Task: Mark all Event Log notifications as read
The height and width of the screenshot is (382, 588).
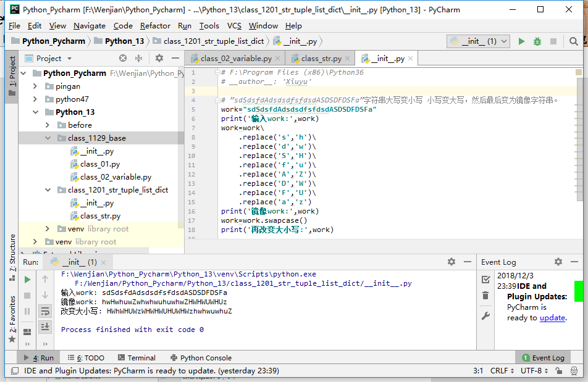Action: (x=485, y=280)
